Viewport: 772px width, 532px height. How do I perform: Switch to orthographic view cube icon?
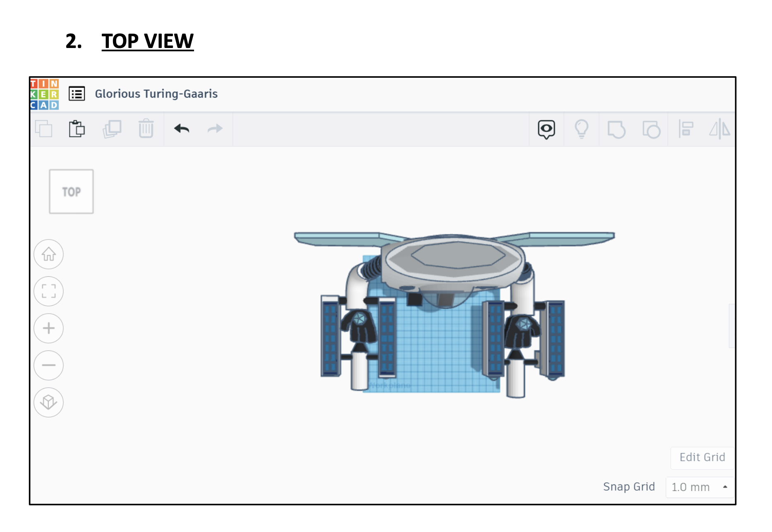[49, 402]
